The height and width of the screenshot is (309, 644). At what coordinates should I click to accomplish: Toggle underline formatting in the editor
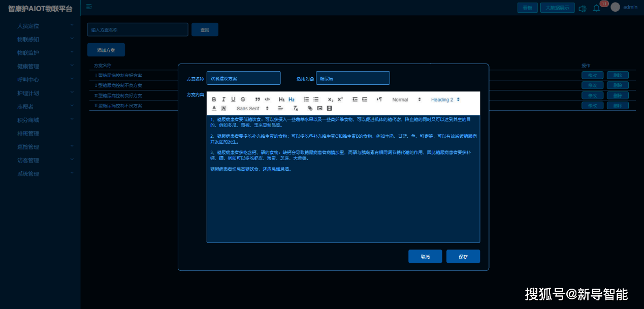pos(233,100)
